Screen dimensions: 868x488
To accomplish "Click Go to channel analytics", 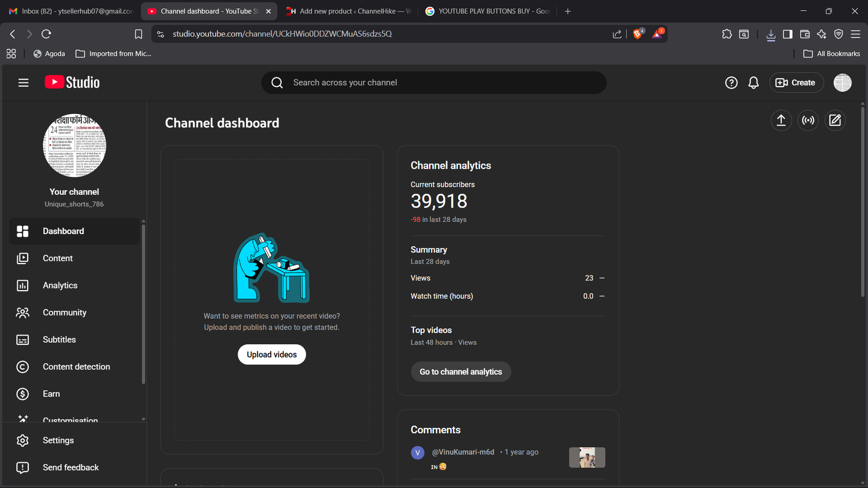I will (x=461, y=371).
